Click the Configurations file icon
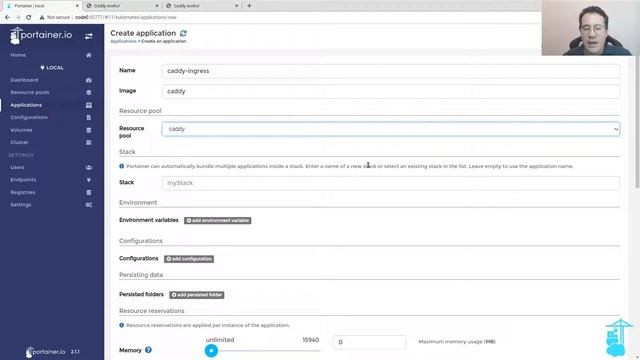The height and width of the screenshot is (360, 640). (x=89, y=118)
